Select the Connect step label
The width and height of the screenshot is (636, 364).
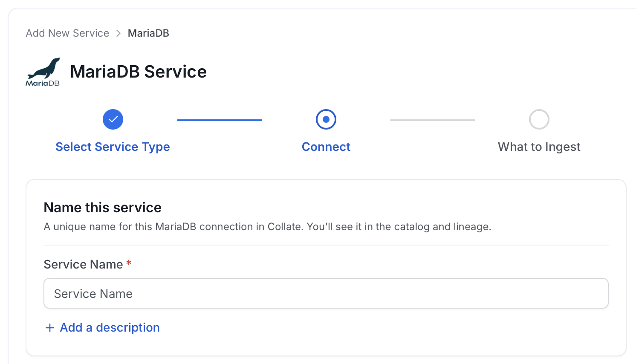click(326, 147)
